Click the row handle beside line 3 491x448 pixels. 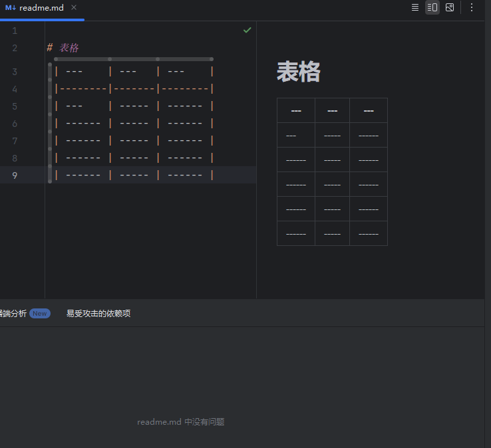[x=50, y=72]
